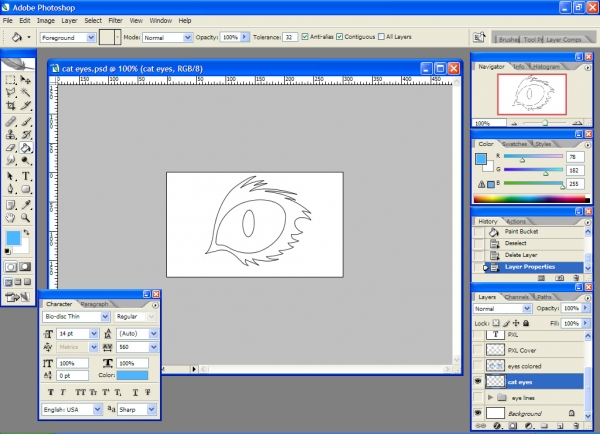Select the Magic Wand tool
The height and width of the screenshot is (434, 600).
coord(25,92)
